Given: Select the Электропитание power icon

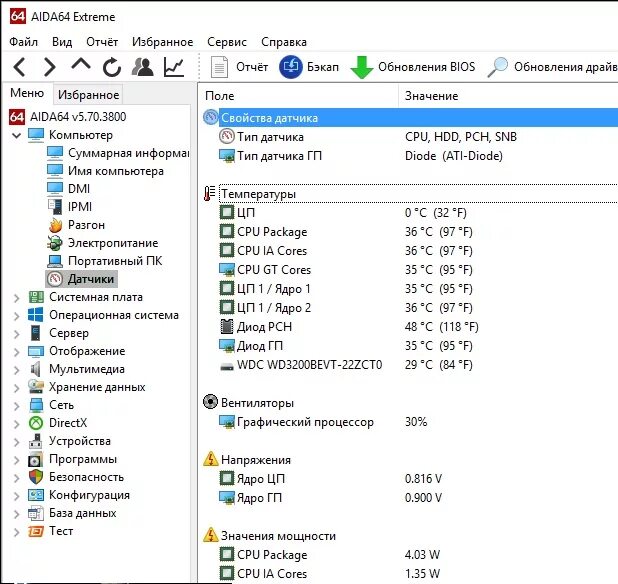Looking at the screenshot, I should 54,243.
